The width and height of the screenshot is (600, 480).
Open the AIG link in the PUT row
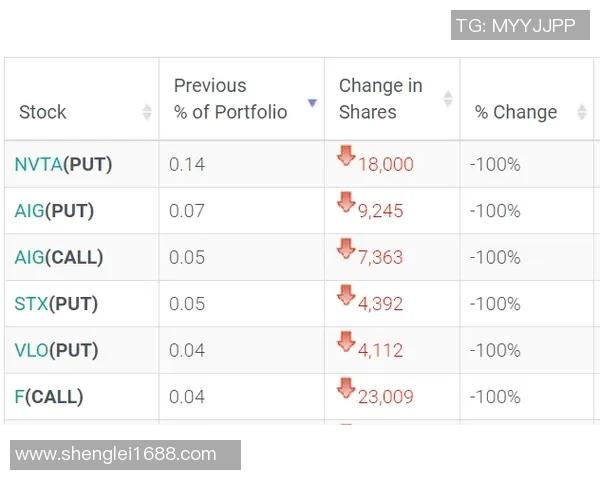click(x=30, y=211)
